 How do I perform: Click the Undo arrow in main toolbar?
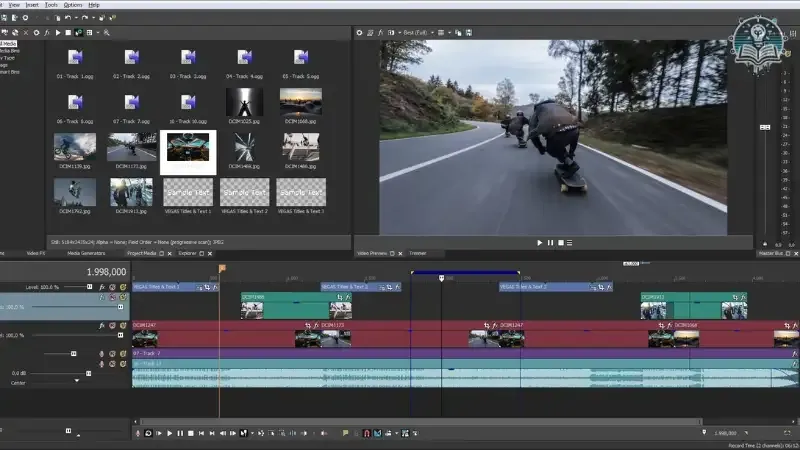[68, 17]
